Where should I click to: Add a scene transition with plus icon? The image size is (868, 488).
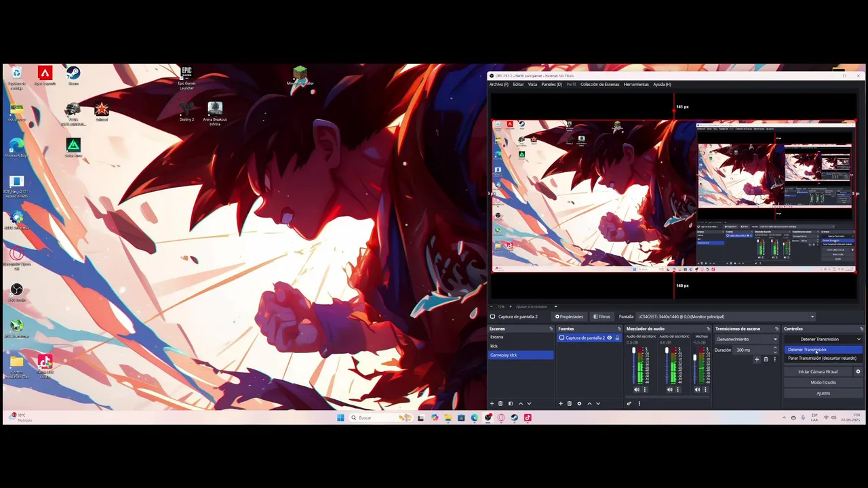[x=757, y=359]
